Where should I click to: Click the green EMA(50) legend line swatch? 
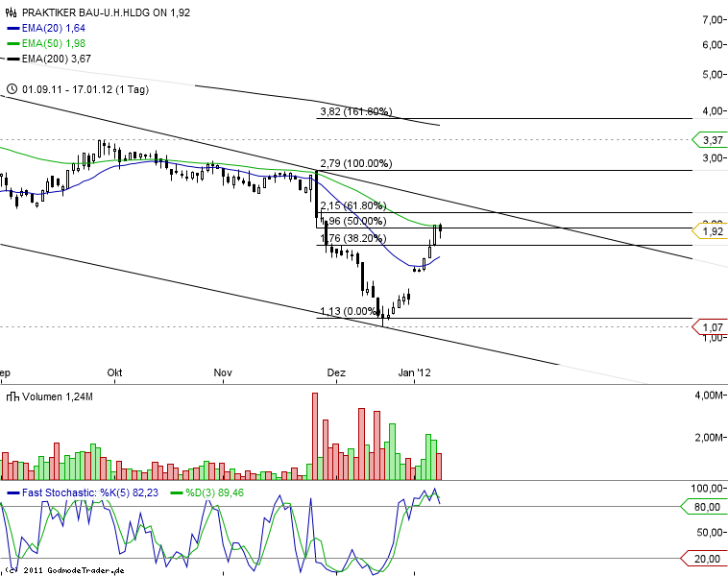13,43
